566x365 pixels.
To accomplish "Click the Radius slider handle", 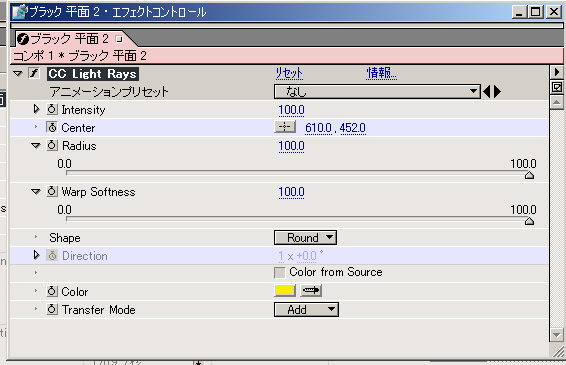I will coord(529,175).
